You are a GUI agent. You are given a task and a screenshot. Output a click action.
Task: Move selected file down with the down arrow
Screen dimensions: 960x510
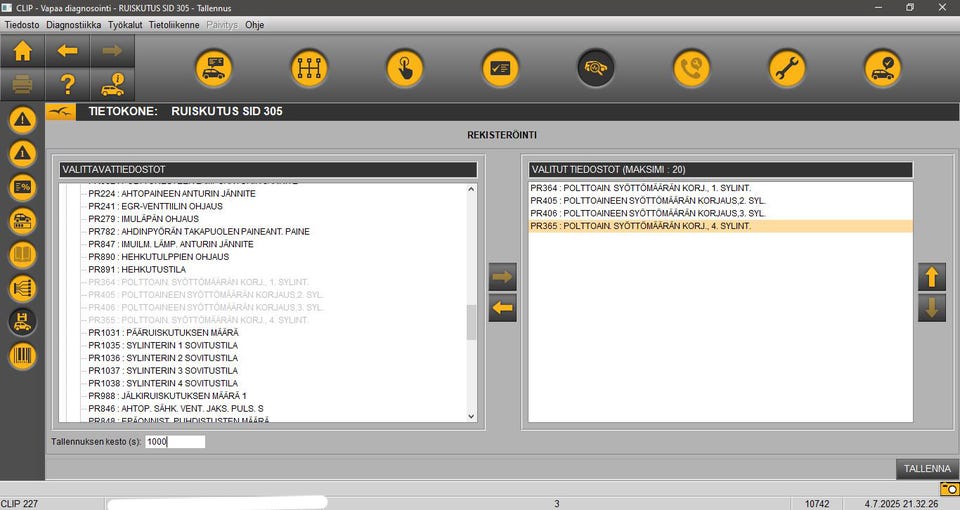[932, 308]
